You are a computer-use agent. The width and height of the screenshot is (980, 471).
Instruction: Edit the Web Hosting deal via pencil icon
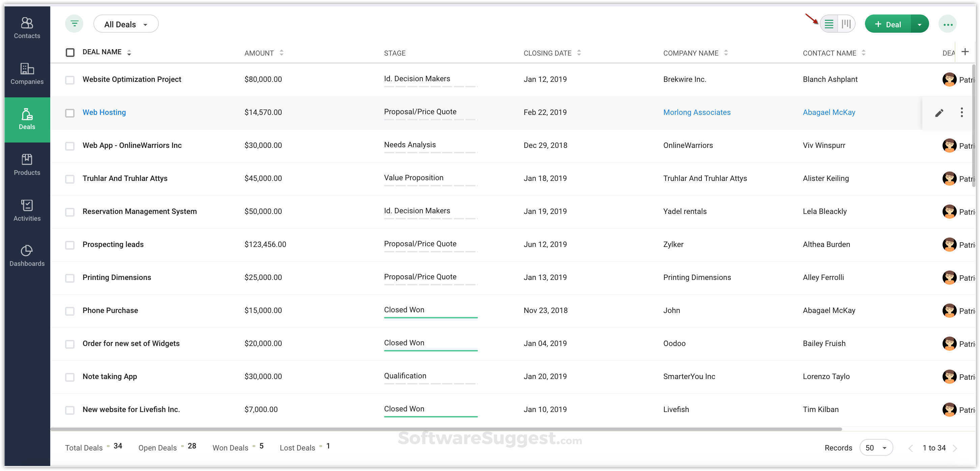click(x=939, y=113)
